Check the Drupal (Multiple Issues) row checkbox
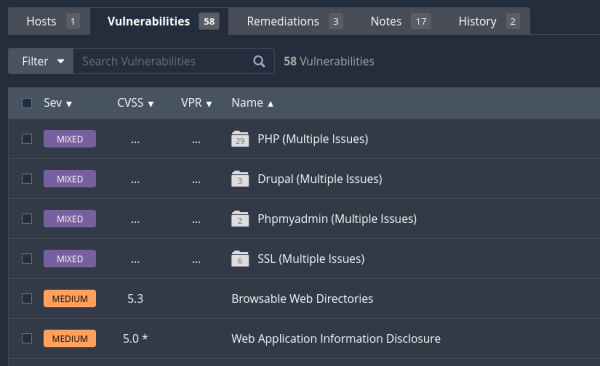600x366 pixels. point(27,179)
